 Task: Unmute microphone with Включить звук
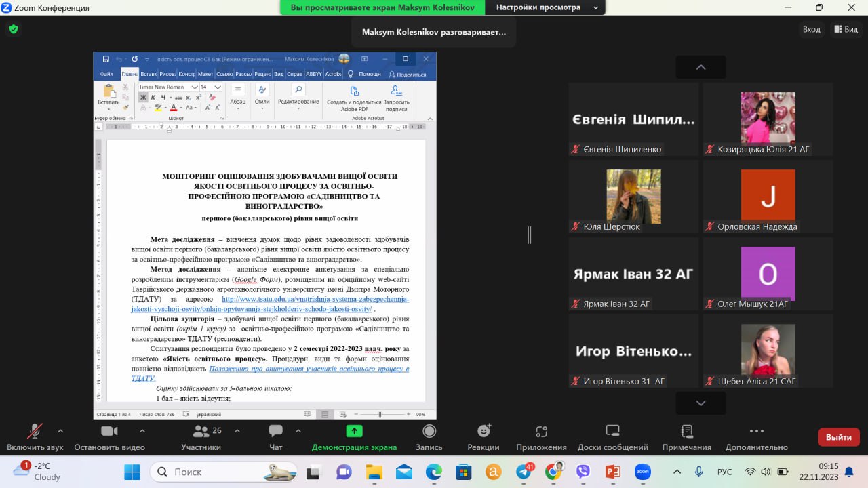pyautogui.click(x=35, y=437)
